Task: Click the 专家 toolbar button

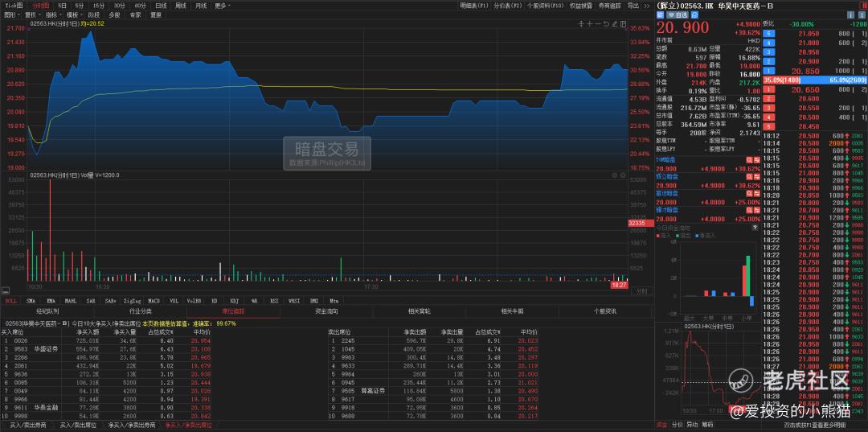Action: pos(135,15)
